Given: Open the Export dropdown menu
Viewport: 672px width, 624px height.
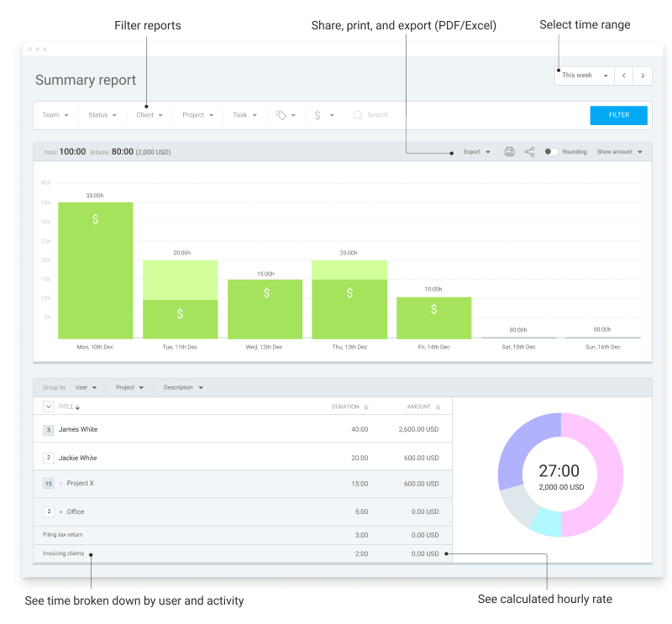Looking at the screenshot, I should coord(476,152).
